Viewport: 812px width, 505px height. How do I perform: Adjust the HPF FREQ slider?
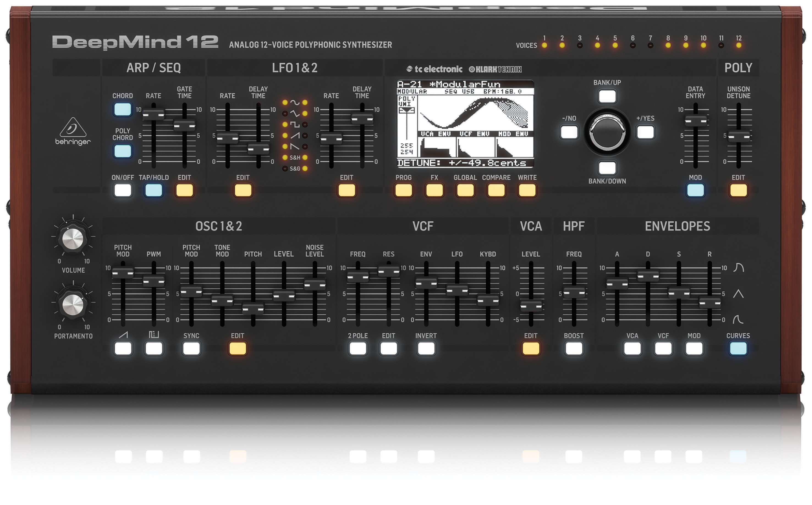pyautogui.click(x=574, y=293)
